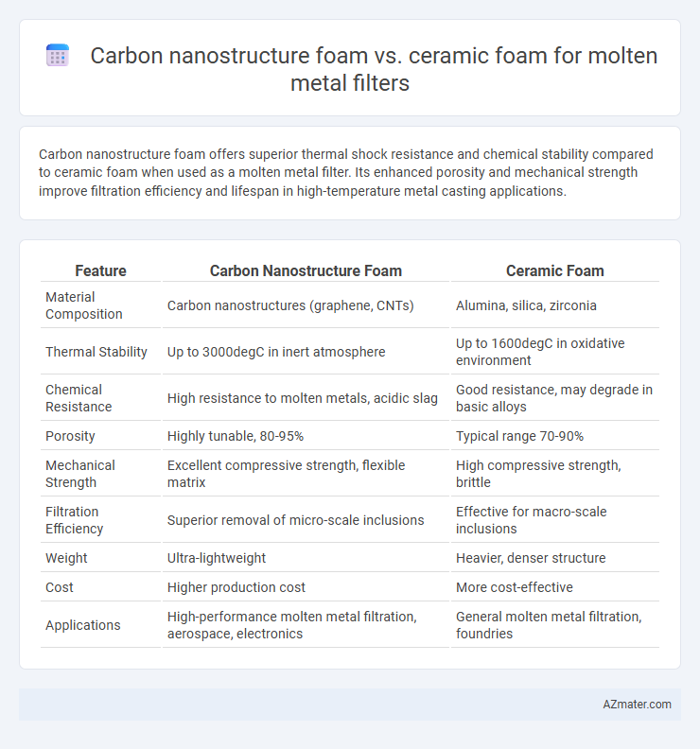Image resolution: width=700 pixels, height=749 pixels.
Task: Select the 'Weight' row label
Action: (x=66, y=557)
